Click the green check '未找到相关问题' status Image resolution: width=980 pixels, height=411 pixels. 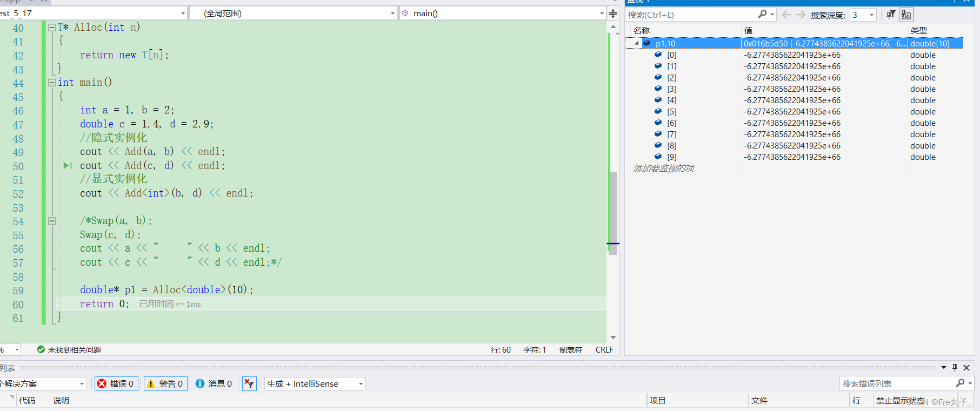click(x=69, y=350)
